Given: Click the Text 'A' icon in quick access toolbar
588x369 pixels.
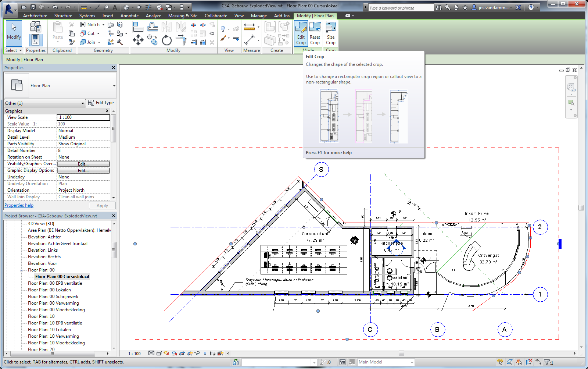Looking at the screenshot, I should (x=115, y=7).
